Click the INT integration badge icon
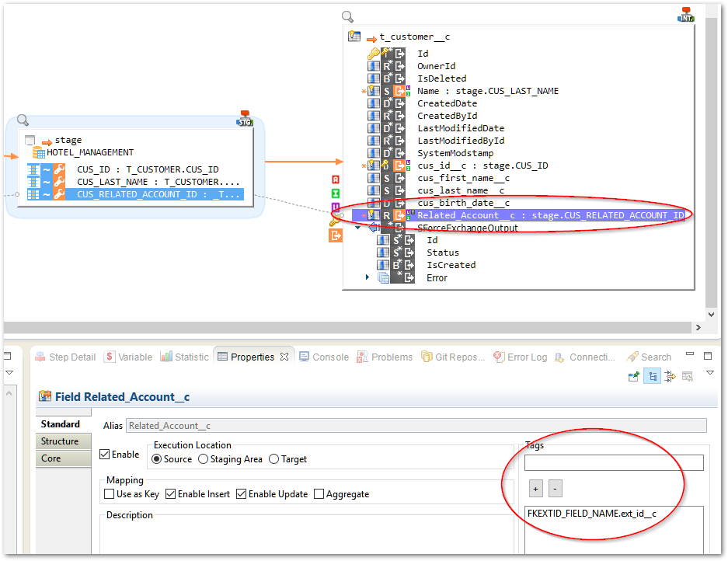The height and width of the screenshot is (561, 728). [x=686, y=14]
